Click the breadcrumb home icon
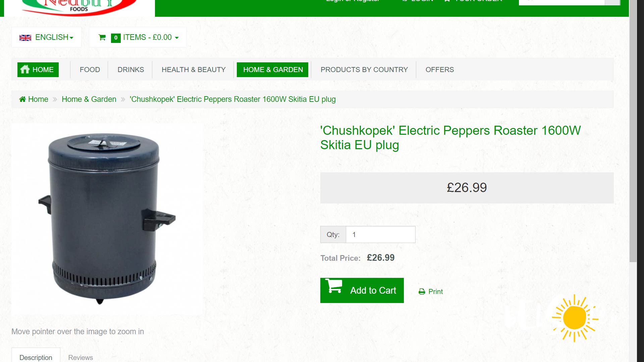Screen dimensions: 644x362 tap(22, 99)
